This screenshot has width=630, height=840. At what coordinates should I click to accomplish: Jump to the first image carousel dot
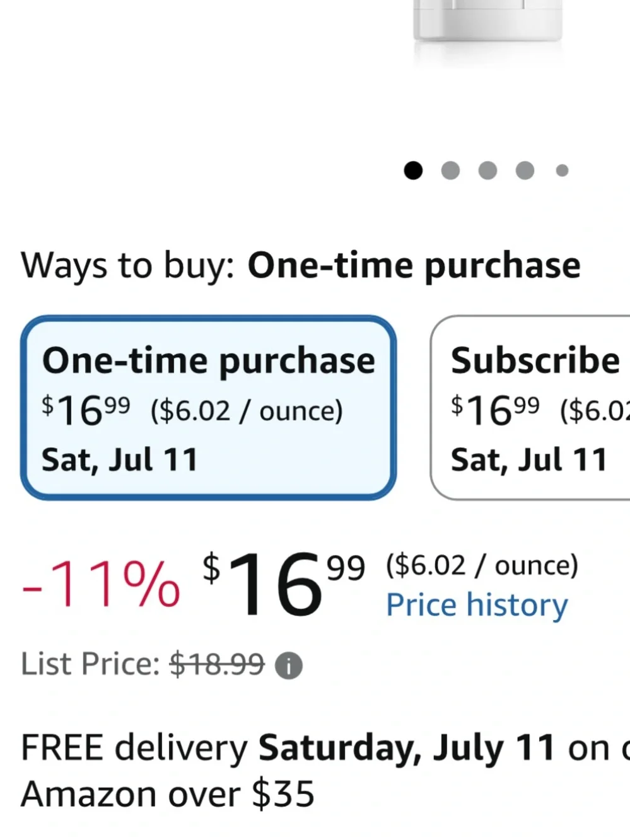[413, 170]
